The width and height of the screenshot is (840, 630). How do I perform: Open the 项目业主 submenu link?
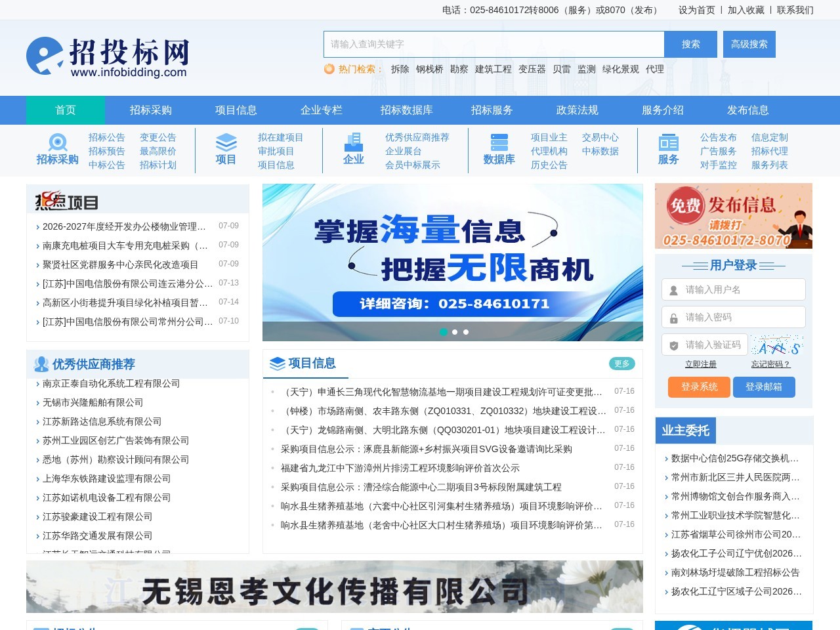point(549,137)
